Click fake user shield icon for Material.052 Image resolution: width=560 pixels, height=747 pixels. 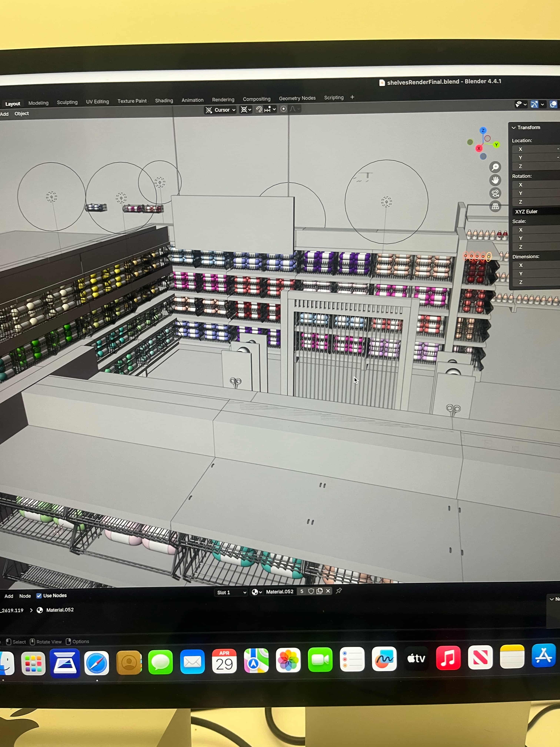point(311,591)
